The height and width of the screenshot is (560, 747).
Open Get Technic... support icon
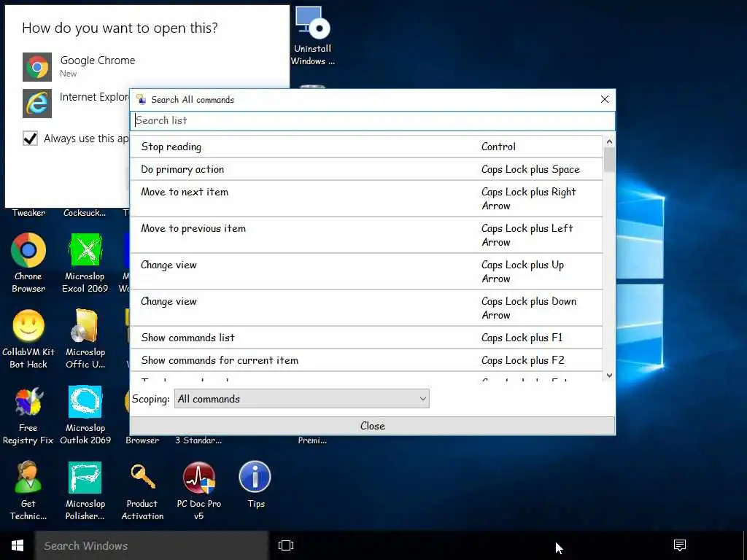coord(28,491)
